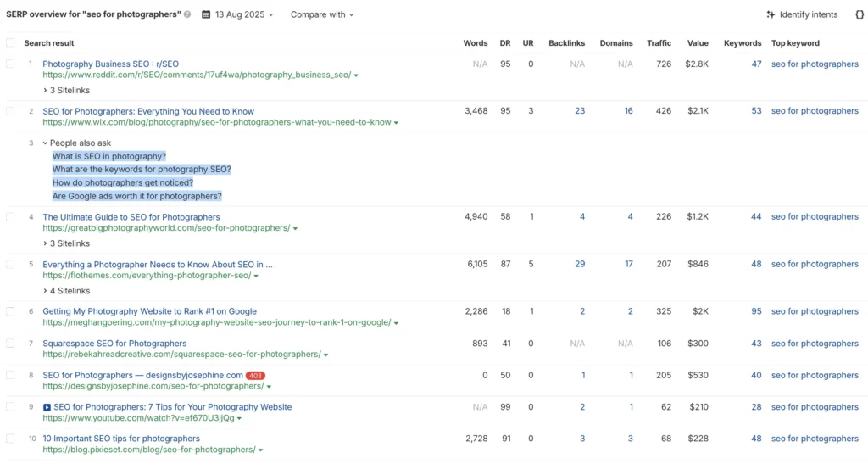Image resolution: width=868 pixels, height=464 pixels.
Task: Click the red 403 badge on designsbyjosephine result
Action: point(255,376)
